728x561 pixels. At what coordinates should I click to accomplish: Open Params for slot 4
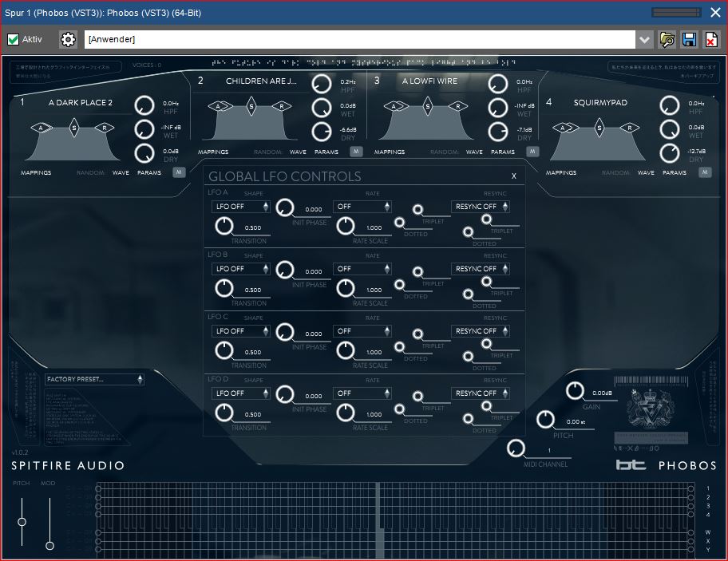675,172
